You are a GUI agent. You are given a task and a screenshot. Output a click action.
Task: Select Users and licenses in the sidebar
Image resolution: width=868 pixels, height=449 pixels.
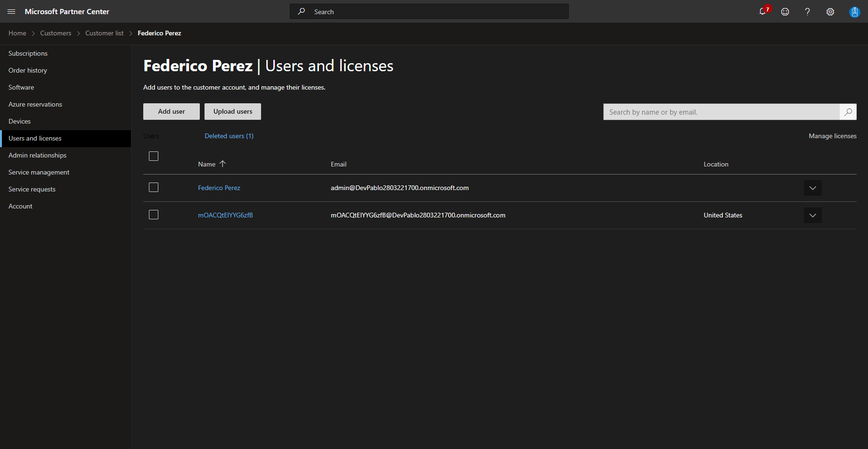pyautogui.click(x=66, y=138)
